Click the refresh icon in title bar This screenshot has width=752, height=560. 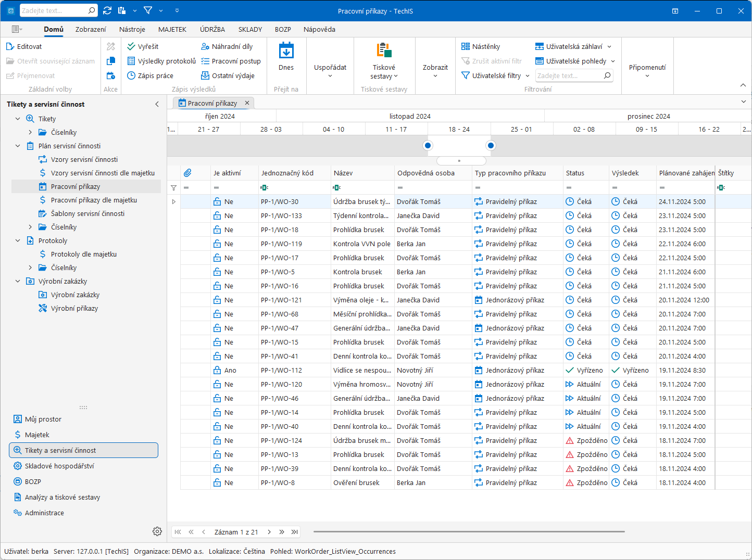pos(107,10)
